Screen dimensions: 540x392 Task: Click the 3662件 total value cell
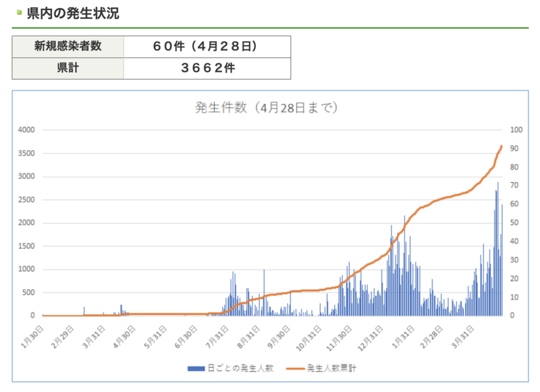[x=207, y=68]
